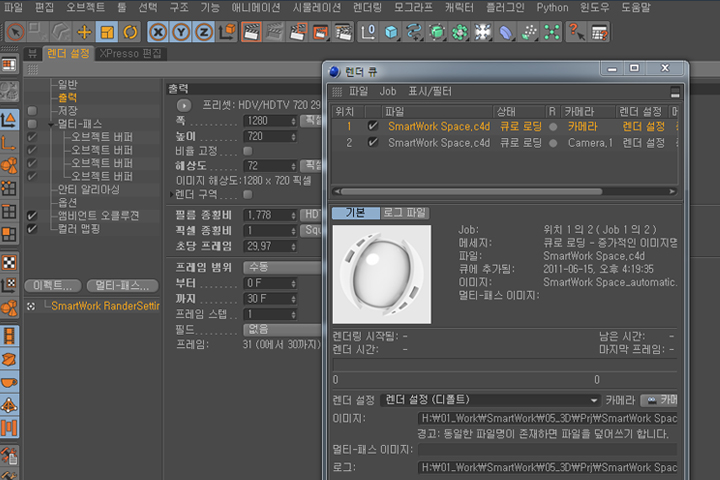Disable 앰비언트 오클루전 checkbox

click(x=32, y=215)
